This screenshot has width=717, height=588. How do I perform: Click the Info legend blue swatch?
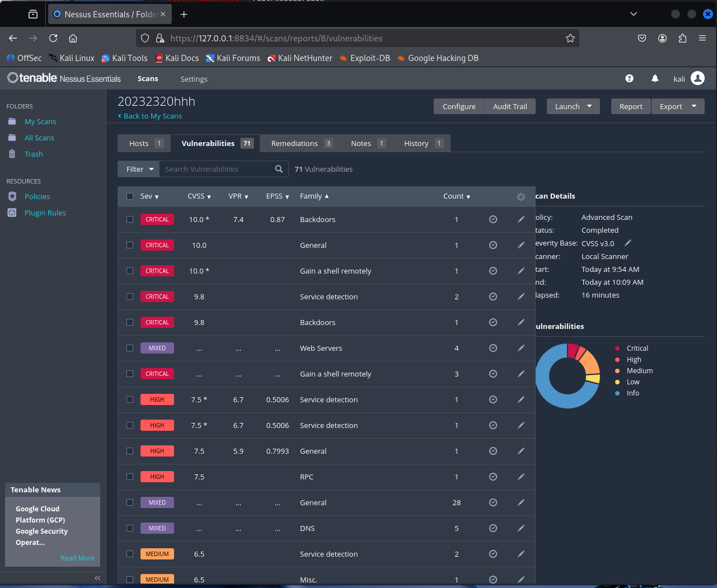[x=617, y=393]
